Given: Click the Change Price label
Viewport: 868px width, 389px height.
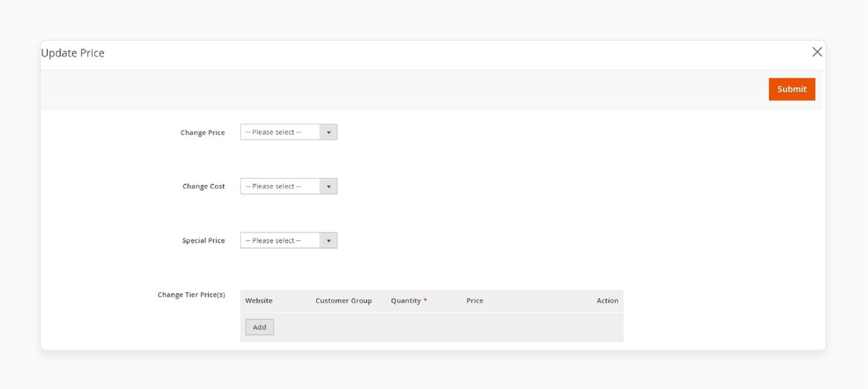Looking at the screenshot, I should [203, 132].
